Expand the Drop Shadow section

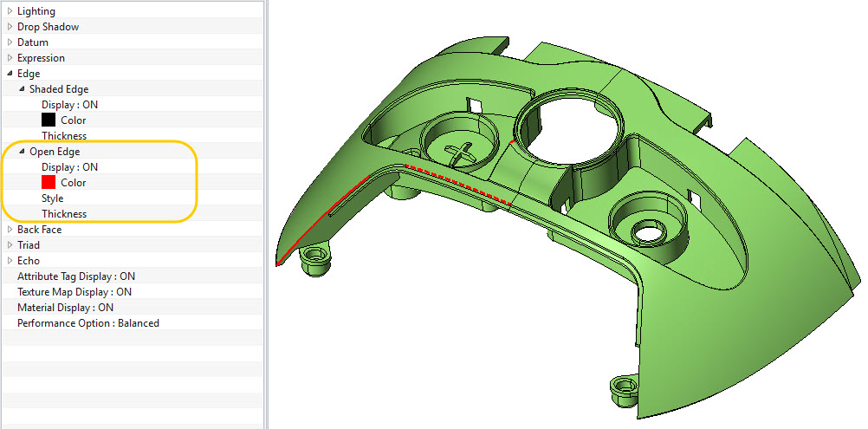click(10, 27)
